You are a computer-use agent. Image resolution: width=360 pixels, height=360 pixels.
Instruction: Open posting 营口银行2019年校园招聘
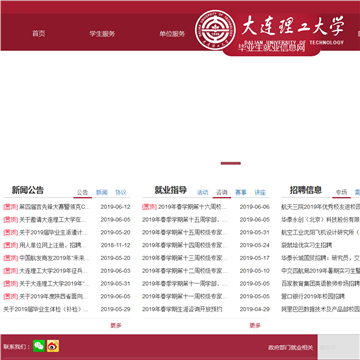(313, 296)
